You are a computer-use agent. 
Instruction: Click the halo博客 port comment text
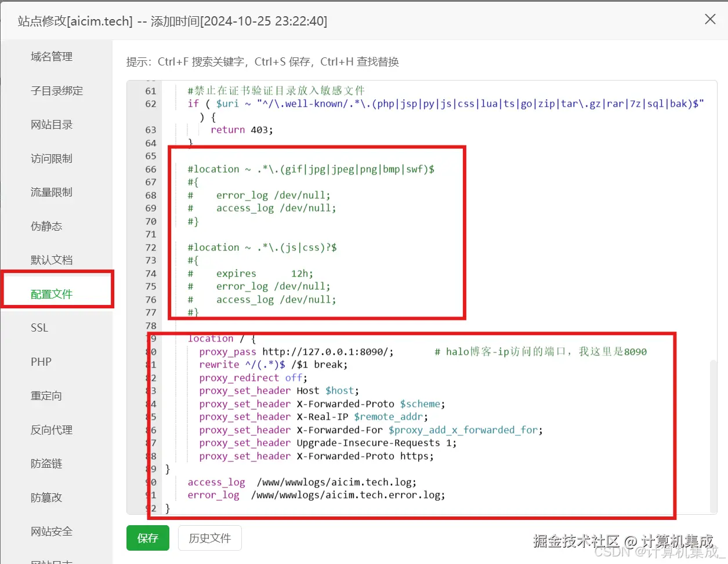pyautogui.click(x=541, y=352)
